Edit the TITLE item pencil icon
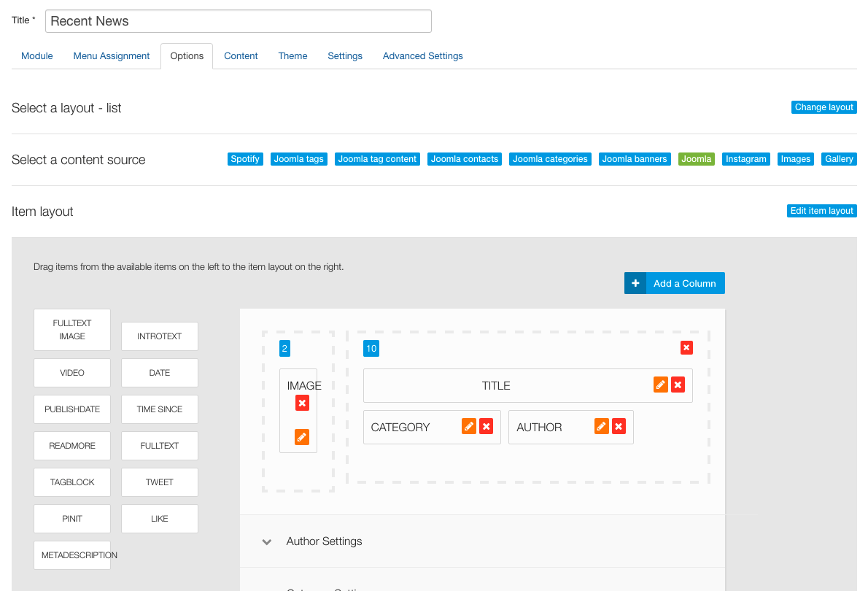 click(x=660, y=385)
